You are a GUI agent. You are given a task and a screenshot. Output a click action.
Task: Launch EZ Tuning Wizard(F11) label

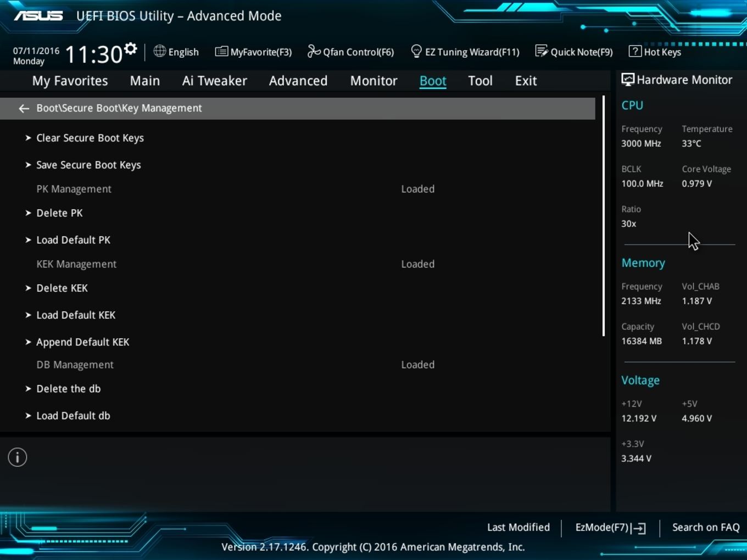pyautogui.click(x=472, y=52)
